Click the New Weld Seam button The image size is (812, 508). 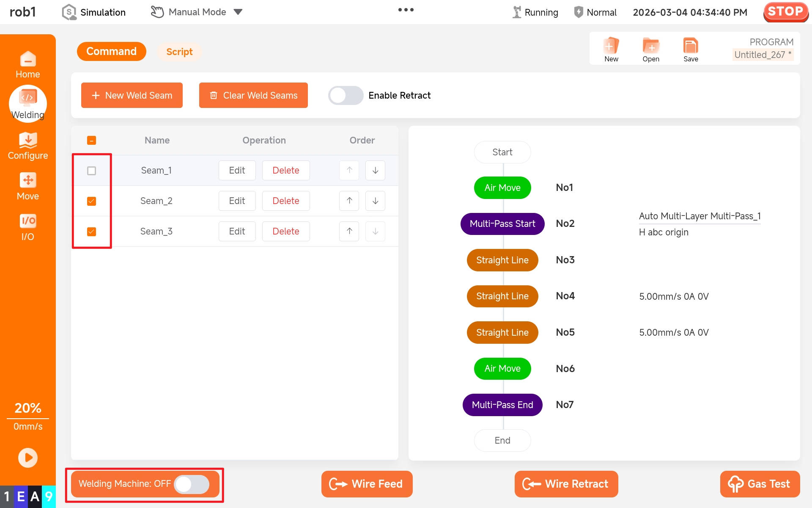point(132,95)
